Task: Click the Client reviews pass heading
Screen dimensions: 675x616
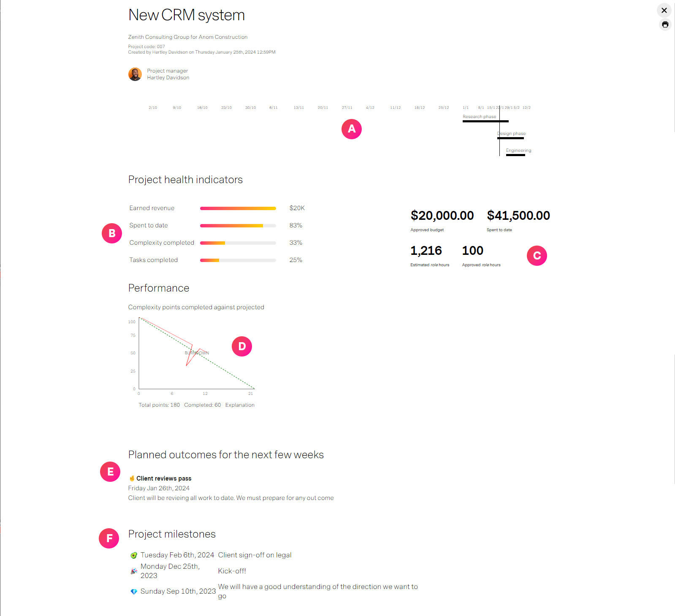Action: (164, 478)
